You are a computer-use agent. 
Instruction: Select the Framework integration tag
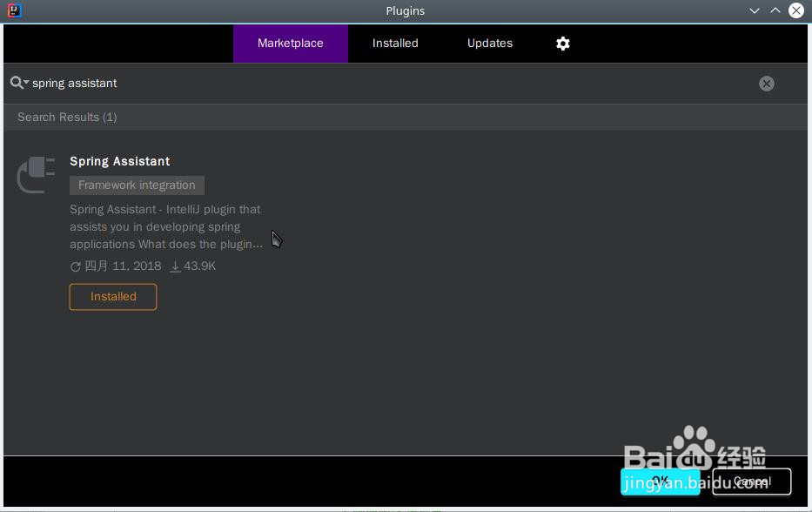pos(137,185)
